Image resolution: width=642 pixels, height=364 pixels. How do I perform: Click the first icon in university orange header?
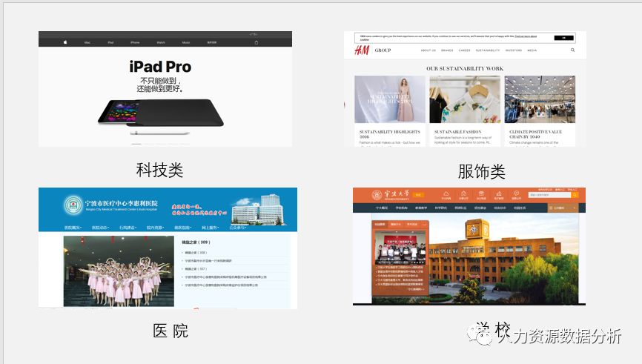(x=446, y=193)
